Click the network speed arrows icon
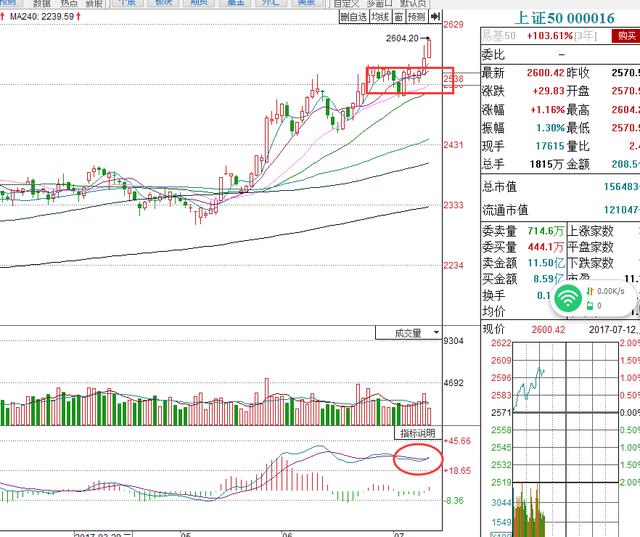 pyautogui.click(x=589, y=291)
